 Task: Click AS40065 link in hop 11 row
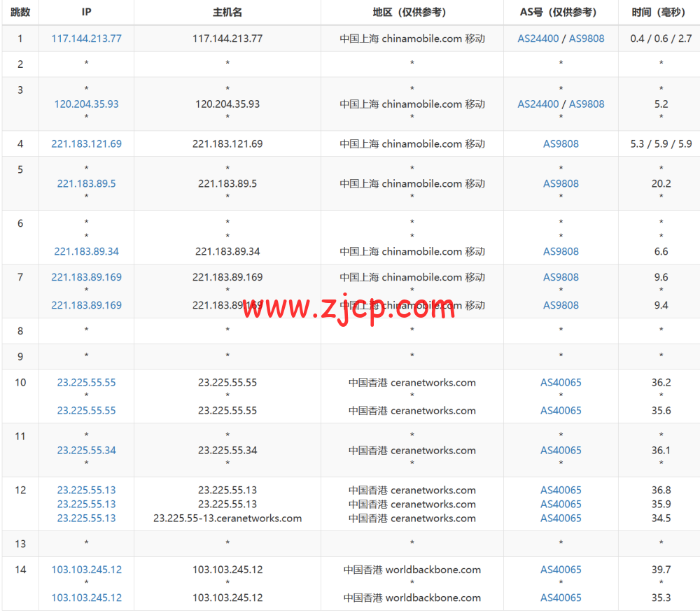pyautogui.click(x=561, y=450)
